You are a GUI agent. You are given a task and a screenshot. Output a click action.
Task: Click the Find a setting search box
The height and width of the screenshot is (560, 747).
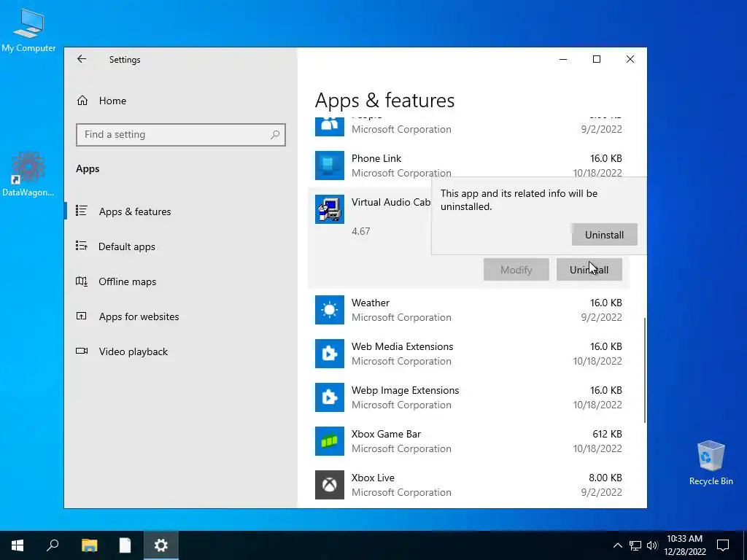[181, 135]
